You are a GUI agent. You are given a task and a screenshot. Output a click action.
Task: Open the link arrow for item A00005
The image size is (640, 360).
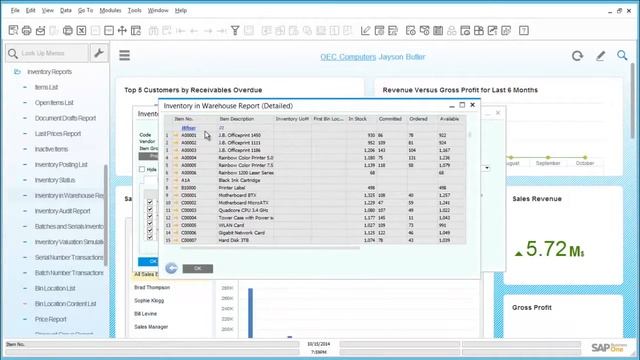tap(176, 165)
